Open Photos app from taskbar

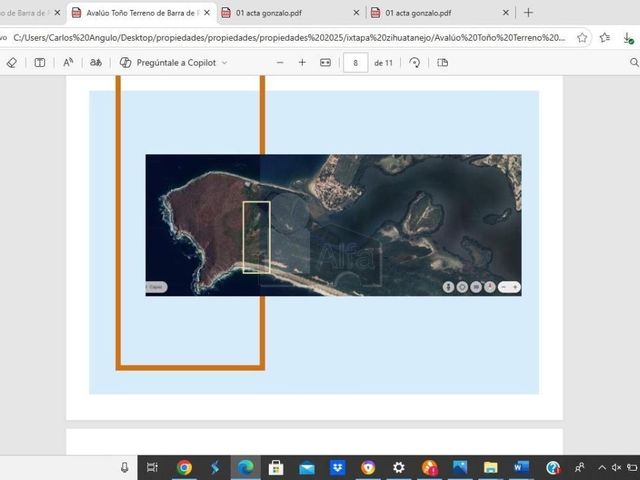click(x=460, y=467)
